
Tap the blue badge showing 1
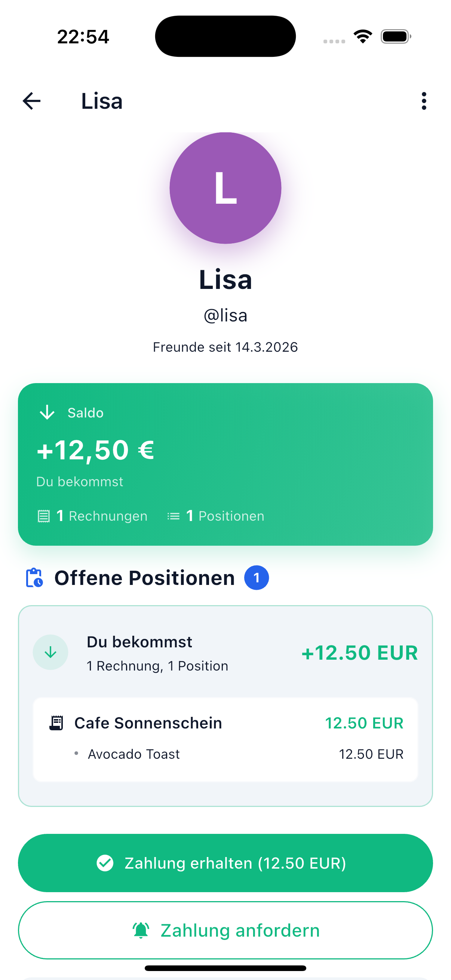coord(256,578)
